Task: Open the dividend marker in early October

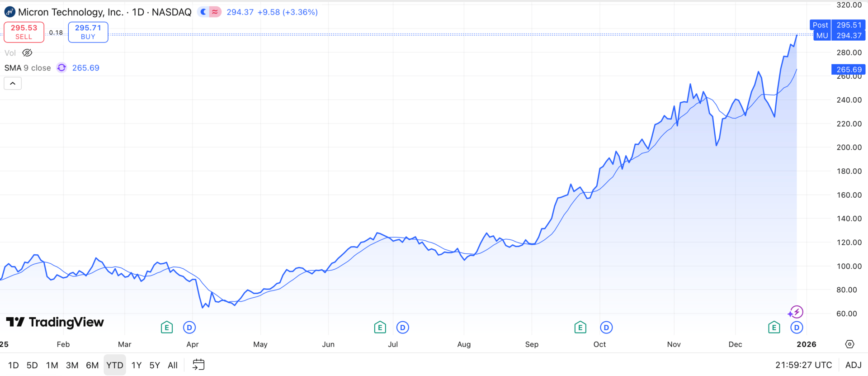Action: tap(606, 327)
